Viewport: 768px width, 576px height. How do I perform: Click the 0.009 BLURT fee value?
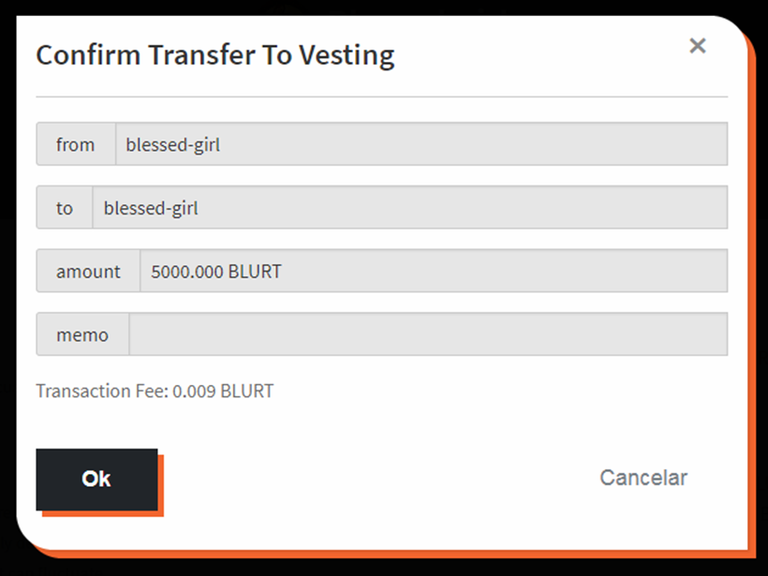(223, 391)
